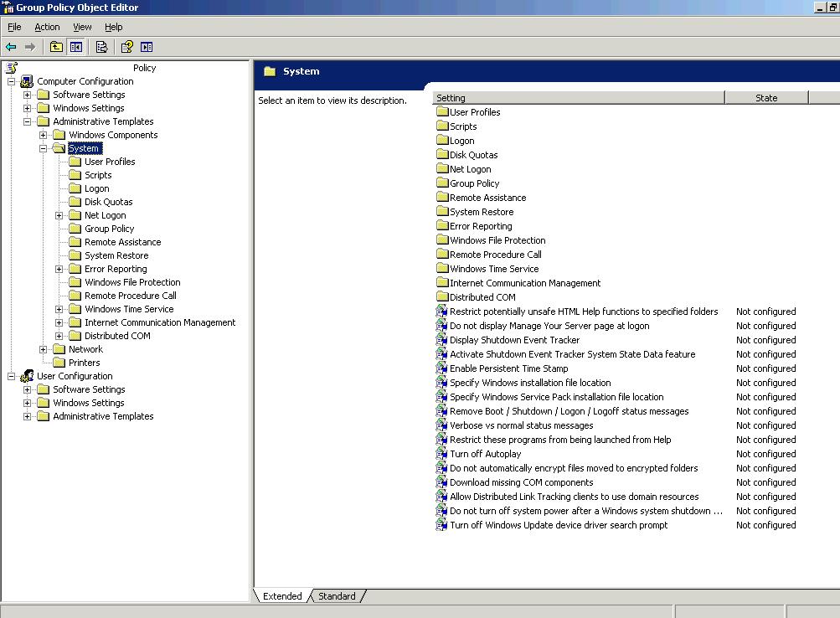This screenshot has width=840, height=618.
Task: Click the Export List toolbar icon
Action: pos(101,47)
